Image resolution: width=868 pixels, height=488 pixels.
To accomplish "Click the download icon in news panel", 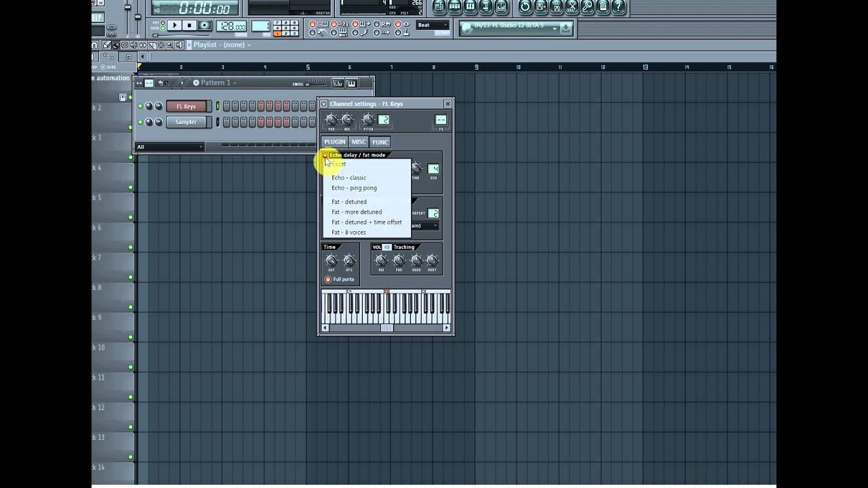I will [566, 28].
